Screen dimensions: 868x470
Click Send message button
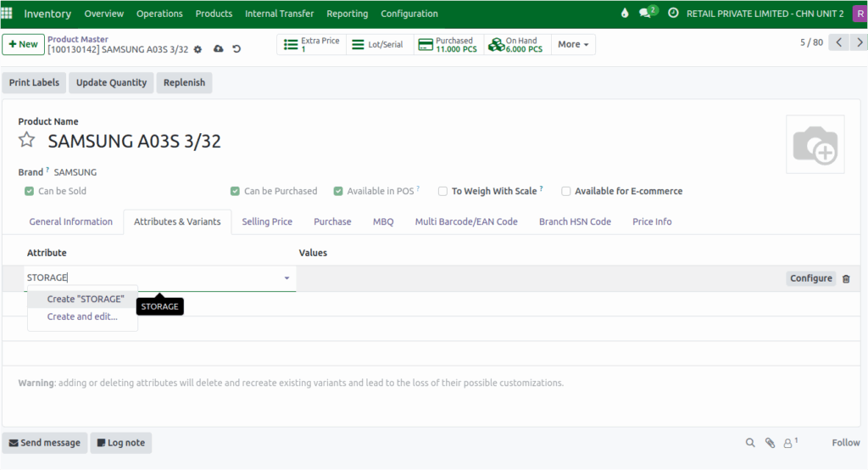point(45,443)
